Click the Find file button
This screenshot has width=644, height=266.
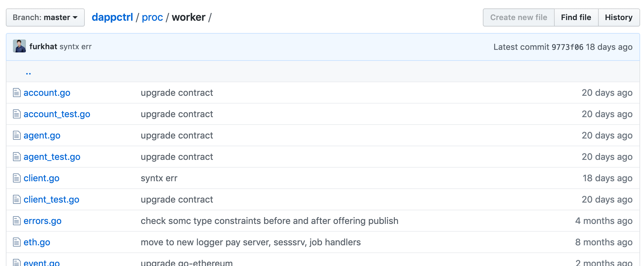click(x=576, y=17)
